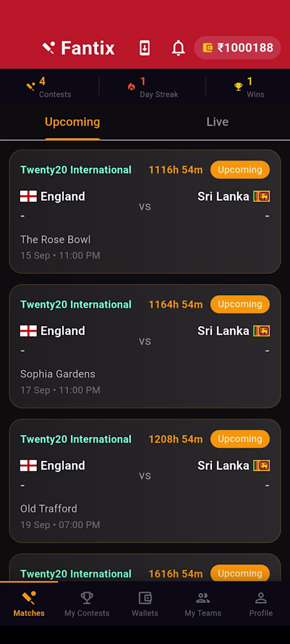This screenshot has width=290, height=644.
Task: Open My Teams people icon
Action: [203, 598]
